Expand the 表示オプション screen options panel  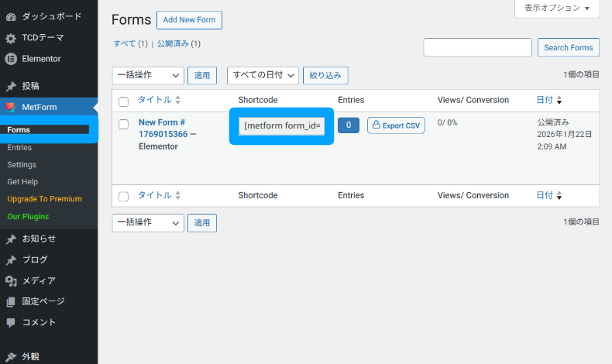click(557, 9)
